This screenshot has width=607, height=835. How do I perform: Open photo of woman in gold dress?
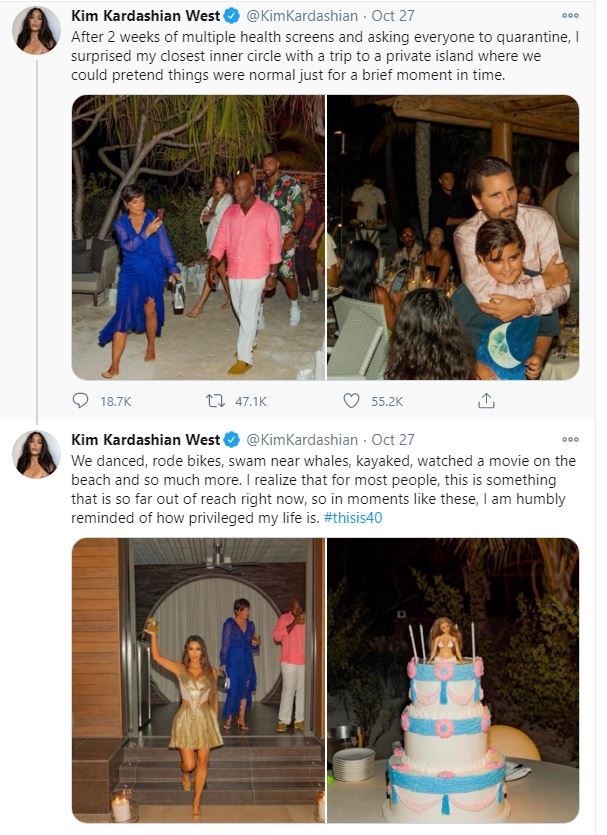[x=198, y=680]
